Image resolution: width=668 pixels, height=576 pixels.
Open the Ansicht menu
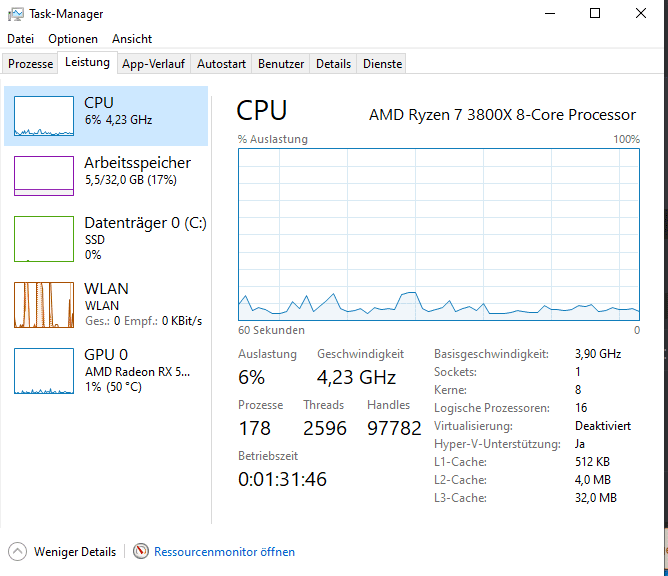(132, 39)
